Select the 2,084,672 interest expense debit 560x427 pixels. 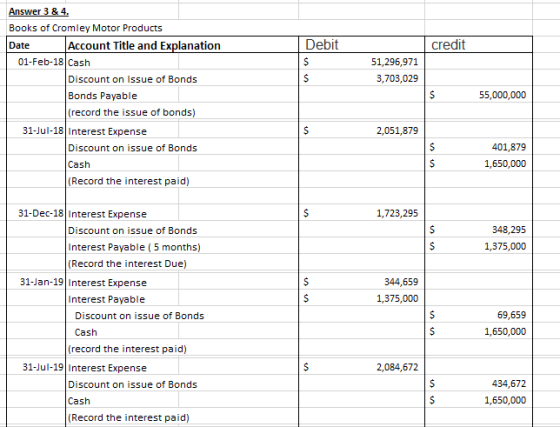pos(361,367)
